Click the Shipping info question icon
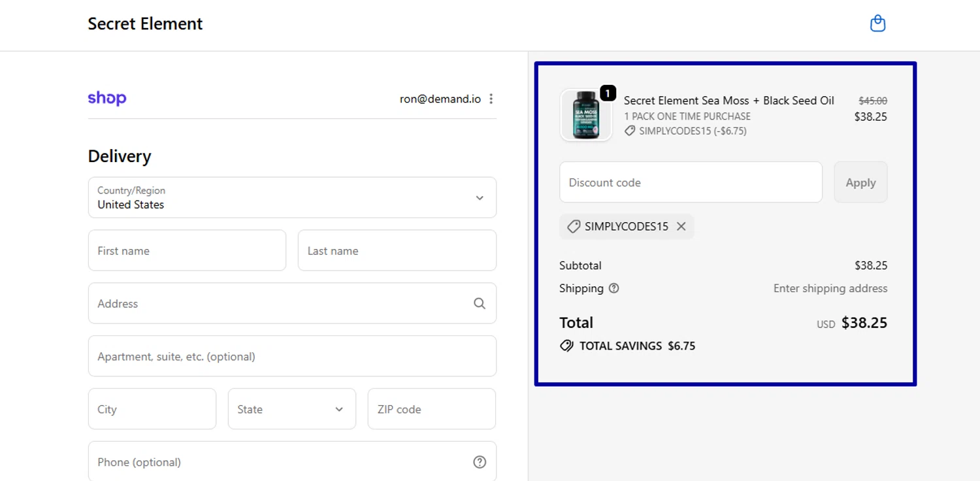The width and height of the screenshot is (980, 481). click(613, 288)
